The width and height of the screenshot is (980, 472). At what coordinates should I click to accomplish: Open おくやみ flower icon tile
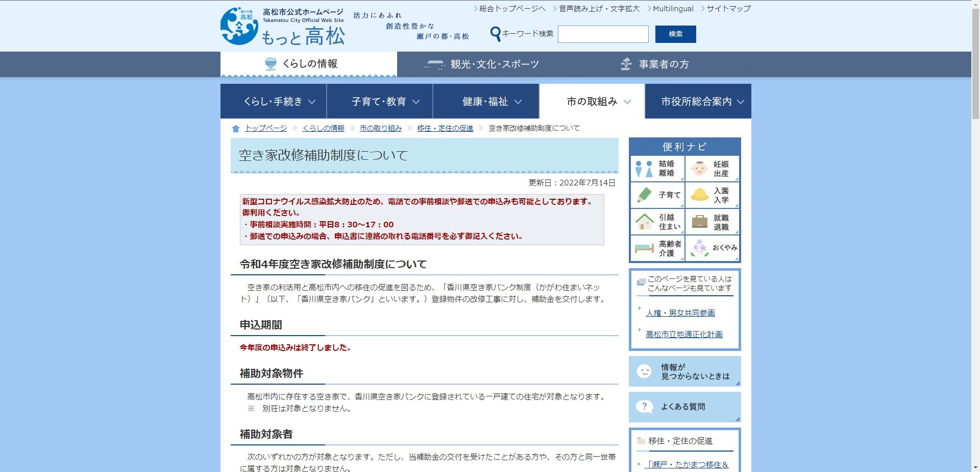(712, 248)
